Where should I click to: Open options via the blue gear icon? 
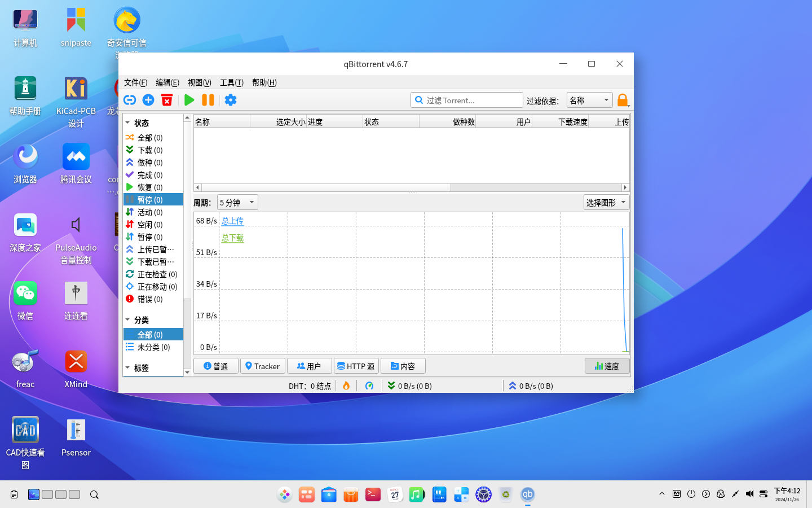coord(231,100)
